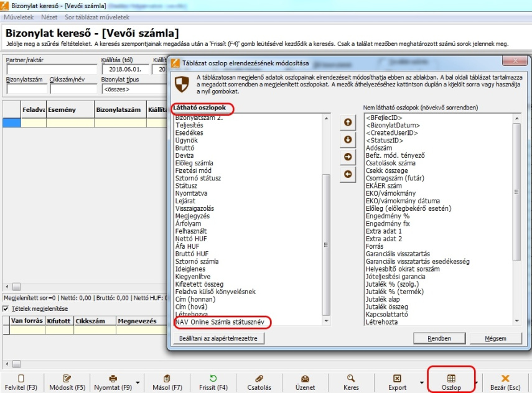This screenshot has width=532, height=393.
Task: Click the Üzenet message button
Action: (x=305, y=382)
